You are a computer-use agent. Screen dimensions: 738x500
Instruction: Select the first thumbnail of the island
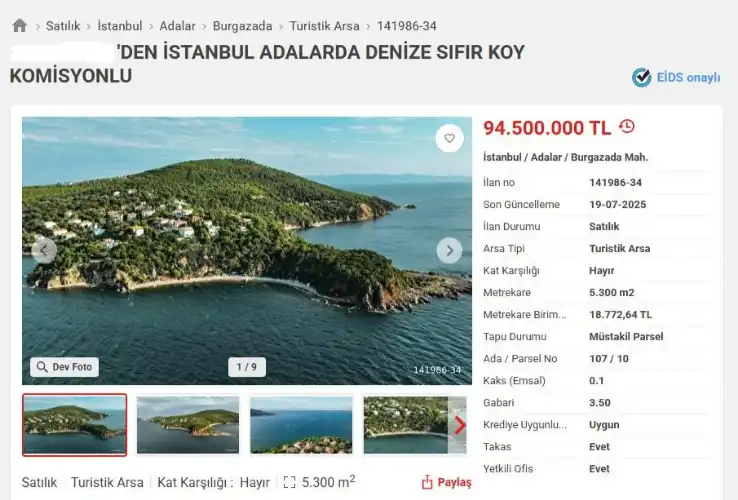pos(75,425)
